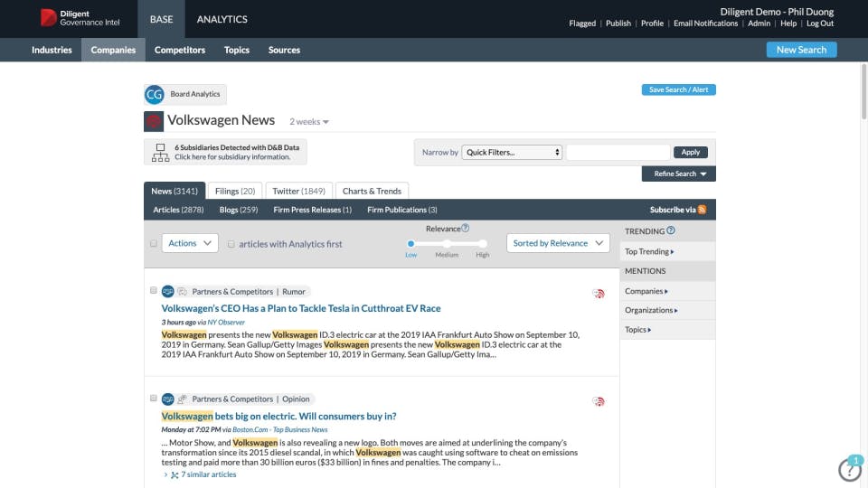Open the Actions dropdown

coord(190,243)
